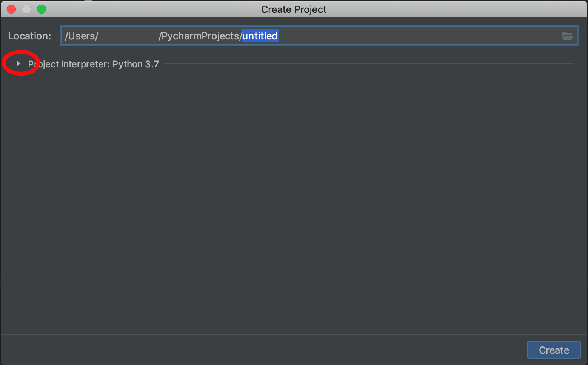
Task: Click the browse folder icon in Location field
Action: [x=567, y=36]
